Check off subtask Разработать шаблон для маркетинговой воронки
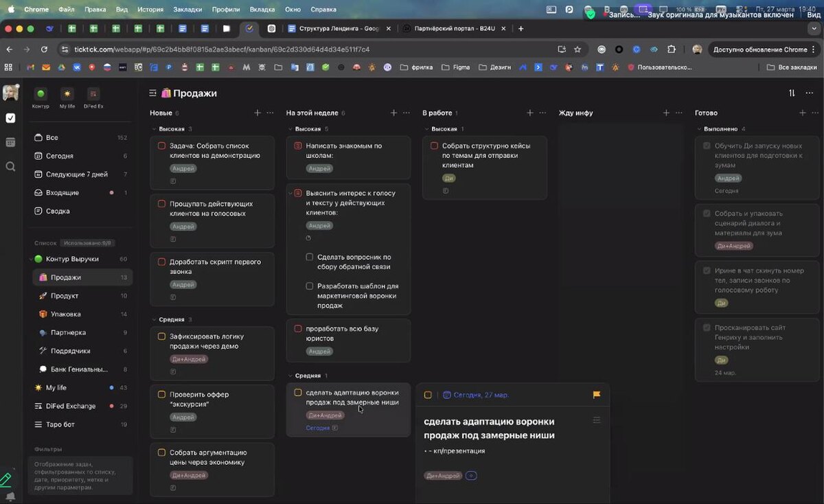Screen dimensions: 824x504 tap(310, 286)
